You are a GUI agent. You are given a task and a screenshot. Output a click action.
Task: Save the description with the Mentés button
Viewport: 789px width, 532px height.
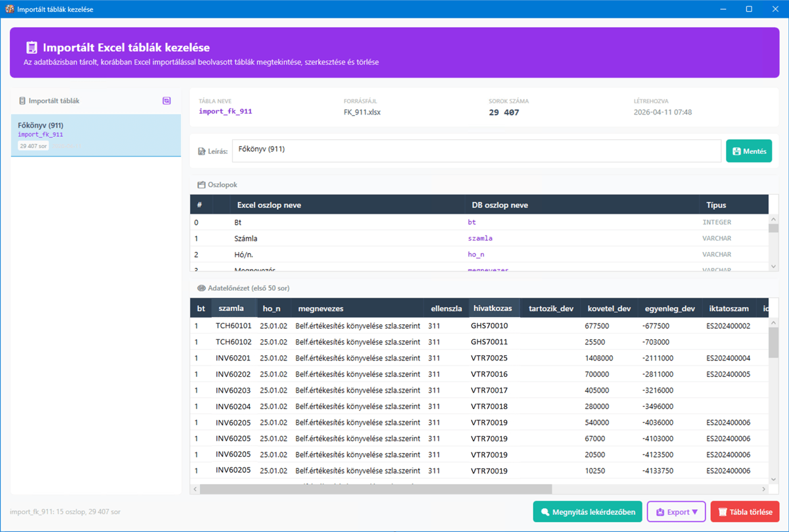pos(749,151)
